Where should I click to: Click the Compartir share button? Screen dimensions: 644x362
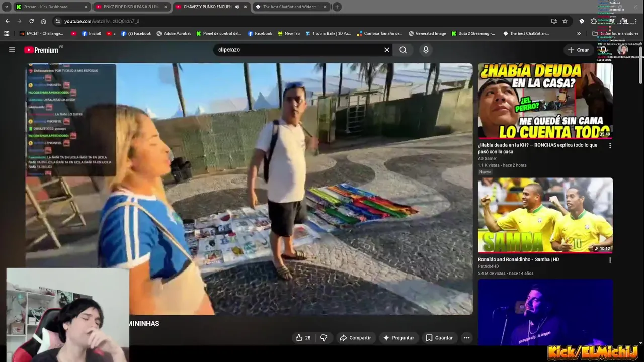pyautogui.click(x=355, y=338)
